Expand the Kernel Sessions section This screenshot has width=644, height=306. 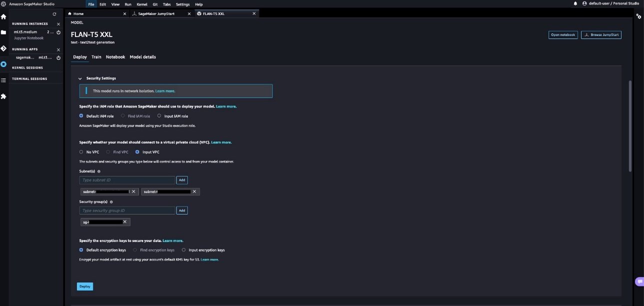(x=27, y=67)
